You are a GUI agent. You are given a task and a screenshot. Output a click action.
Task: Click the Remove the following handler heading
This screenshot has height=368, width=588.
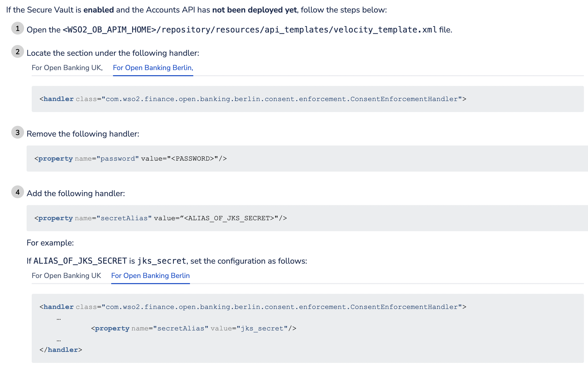pyautogui.click(x=83, y=133)
